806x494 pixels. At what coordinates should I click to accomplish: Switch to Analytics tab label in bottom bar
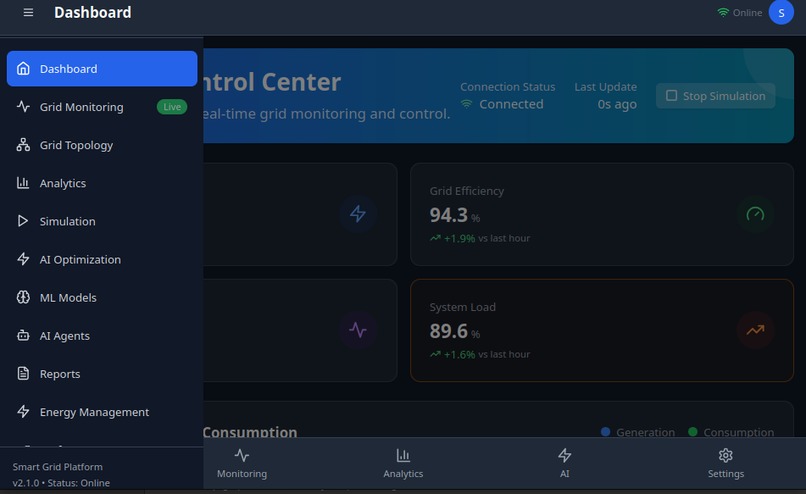(x=403, y=473)
